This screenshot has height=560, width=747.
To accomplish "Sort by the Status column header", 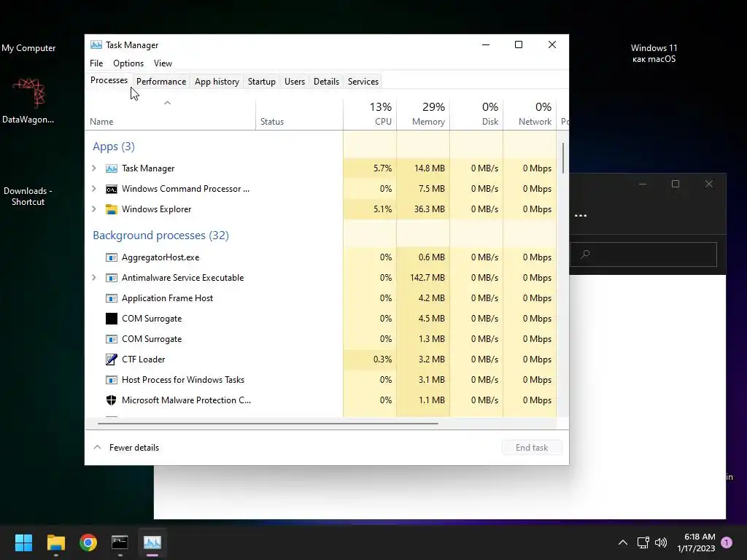I will [x=299, y=114].
